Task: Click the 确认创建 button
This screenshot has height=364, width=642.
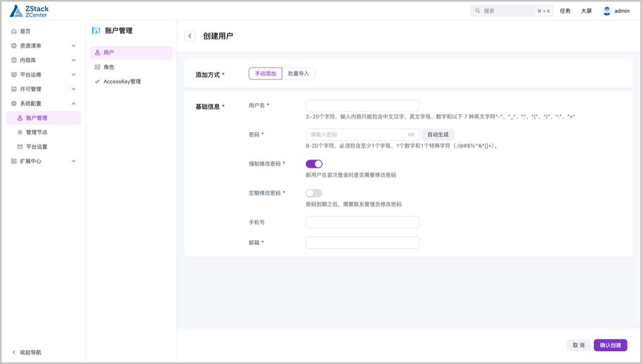Action: coord(610,345)
